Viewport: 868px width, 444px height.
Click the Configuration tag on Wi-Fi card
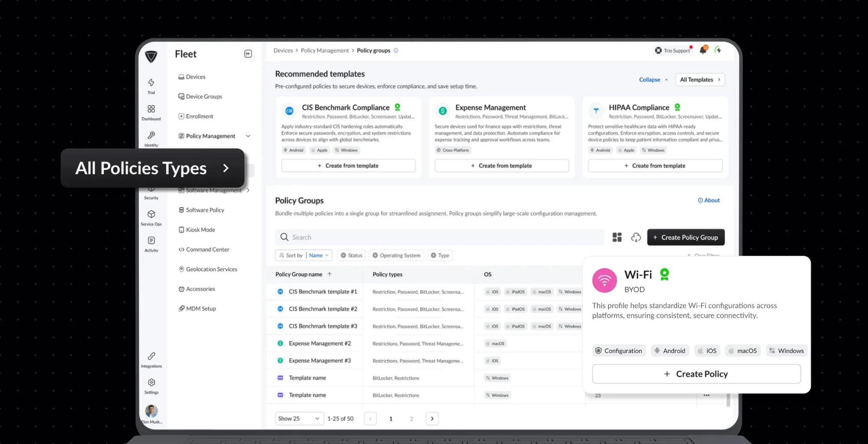[x=619, y=351]
